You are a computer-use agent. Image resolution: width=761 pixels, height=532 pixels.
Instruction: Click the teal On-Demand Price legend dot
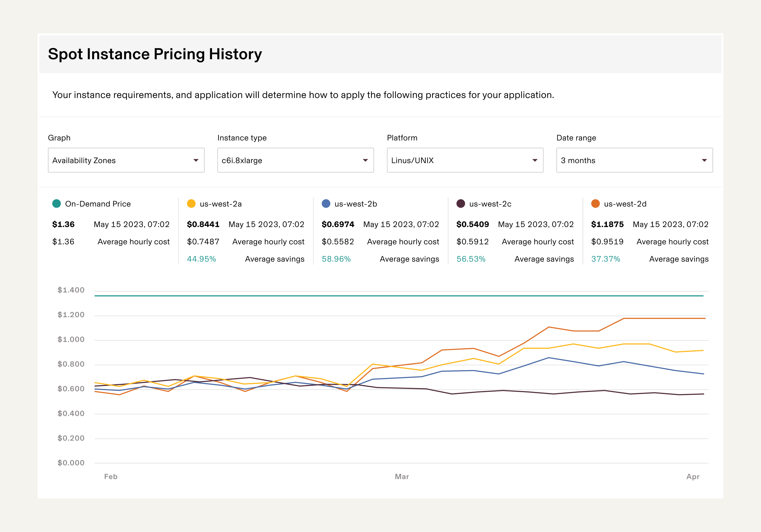pyautogui.click(x=56, y=203)
